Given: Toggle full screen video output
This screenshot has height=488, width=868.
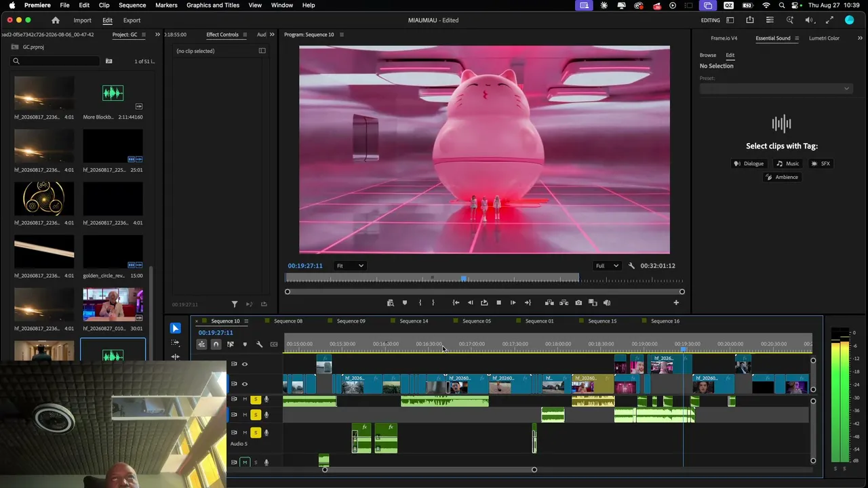Looking at the screenshot, I should pyautogui.click(x=829, y=20).
